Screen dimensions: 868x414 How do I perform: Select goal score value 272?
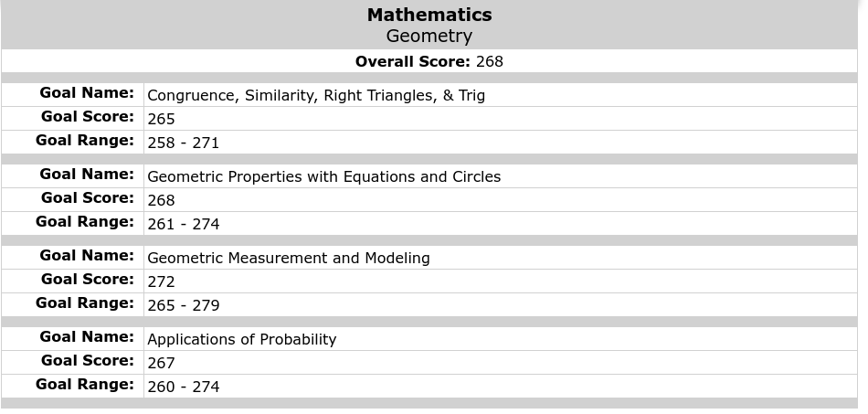161,281
